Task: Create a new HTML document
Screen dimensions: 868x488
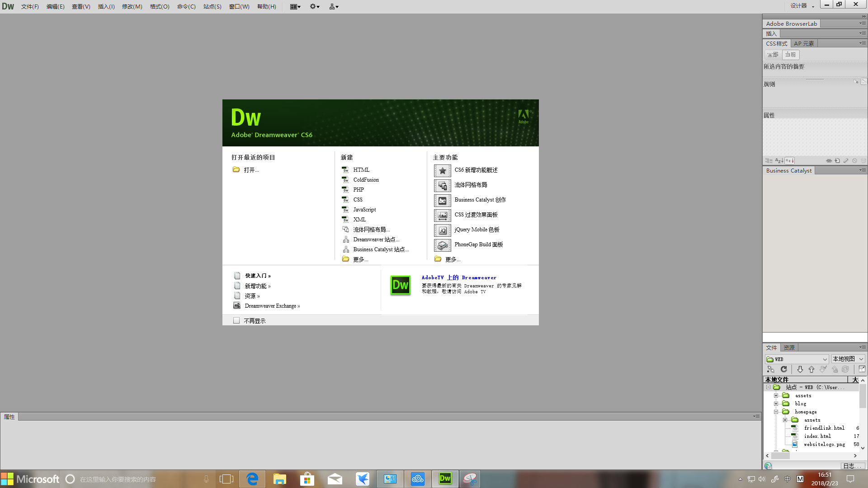Action: point(361,170)
